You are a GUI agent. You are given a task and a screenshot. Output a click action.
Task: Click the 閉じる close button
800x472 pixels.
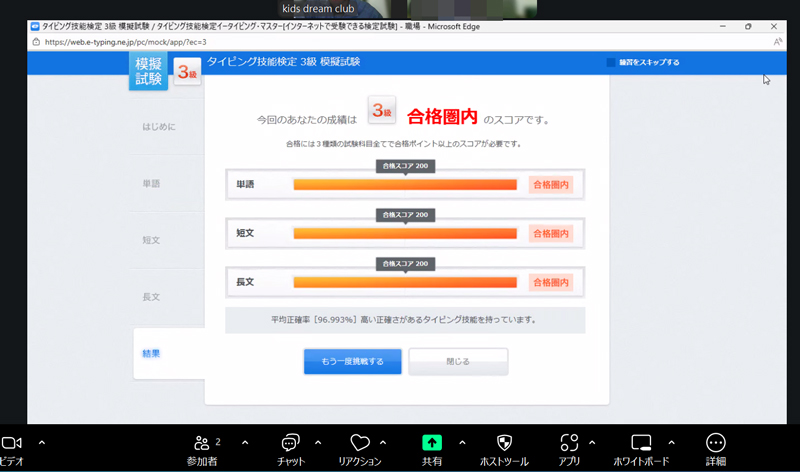pos(458,361)
